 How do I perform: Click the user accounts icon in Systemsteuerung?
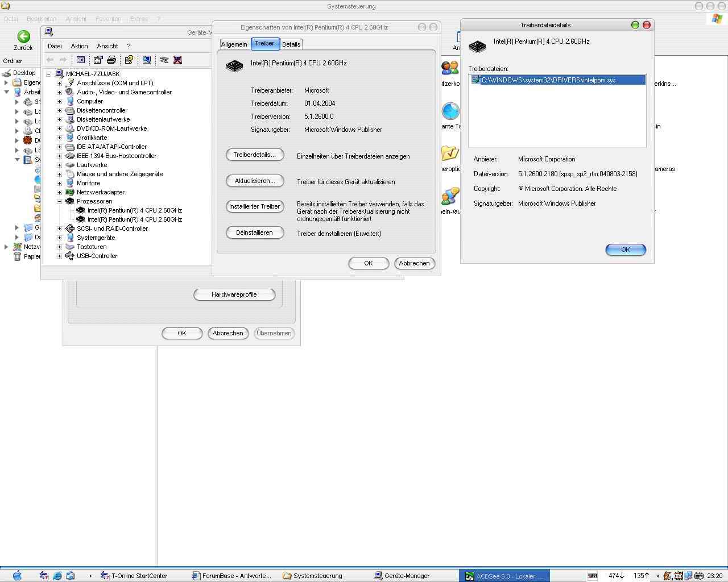pyautogui.click(x=450, y=68)
